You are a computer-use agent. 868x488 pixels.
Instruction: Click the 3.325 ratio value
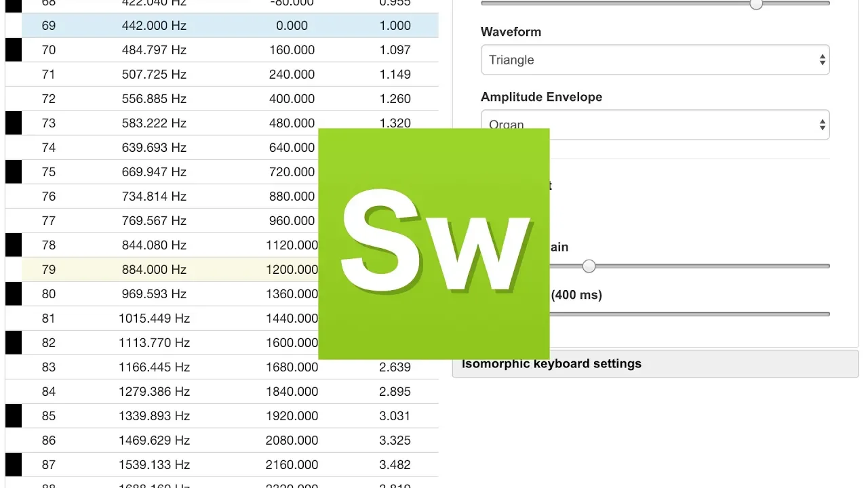click(x=395, y=441)
